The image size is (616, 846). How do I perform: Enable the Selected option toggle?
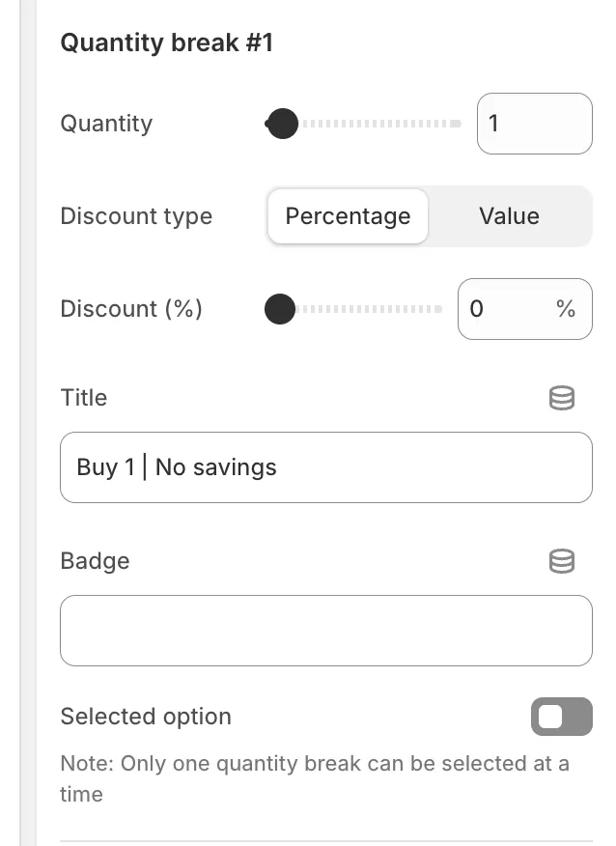[x=561, y=717]
